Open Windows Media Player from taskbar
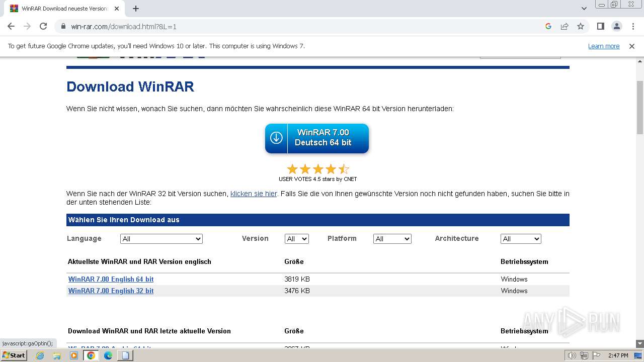 [x=74, y=355]
